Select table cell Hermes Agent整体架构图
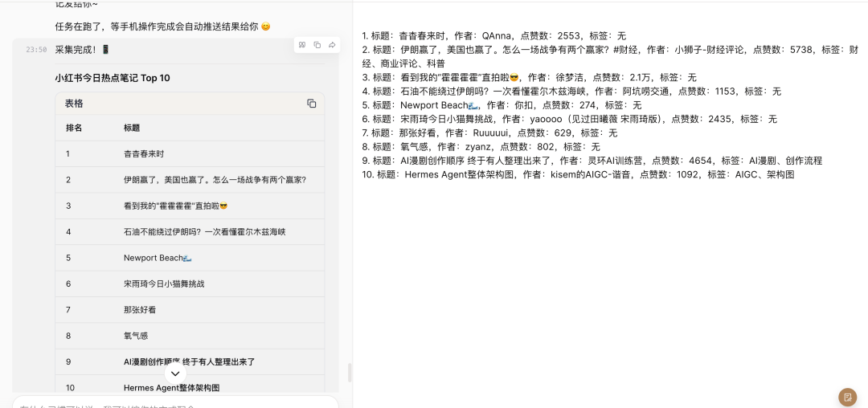This screenshot has height=408, width=868. pos(172,388)
